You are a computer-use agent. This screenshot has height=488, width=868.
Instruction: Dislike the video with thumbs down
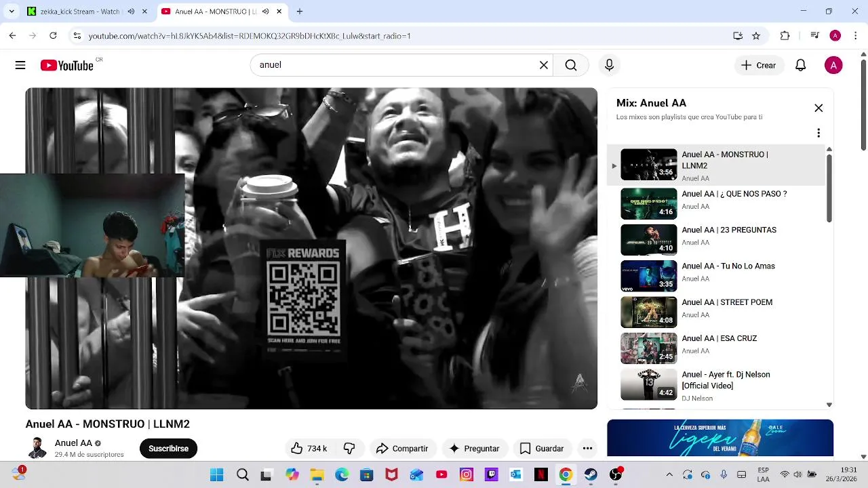[x=349, y=449]
